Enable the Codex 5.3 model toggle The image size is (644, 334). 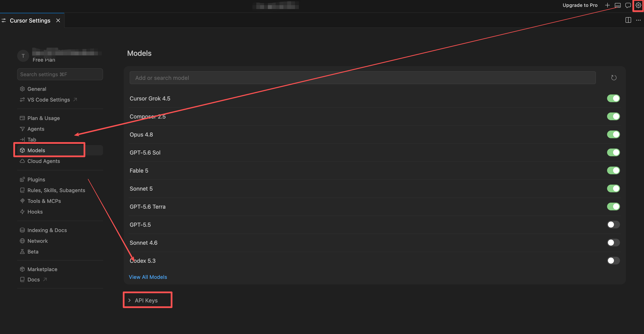point(614,261)
